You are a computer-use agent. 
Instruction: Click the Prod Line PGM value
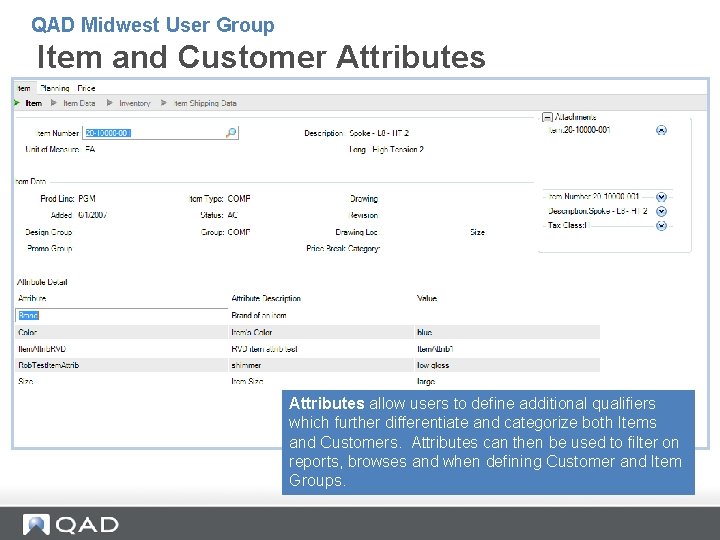[x=87, y=199]
